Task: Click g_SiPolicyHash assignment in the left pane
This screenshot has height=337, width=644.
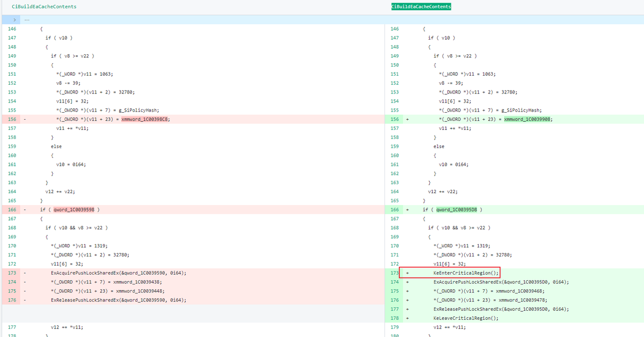Action: pos(107,110)
